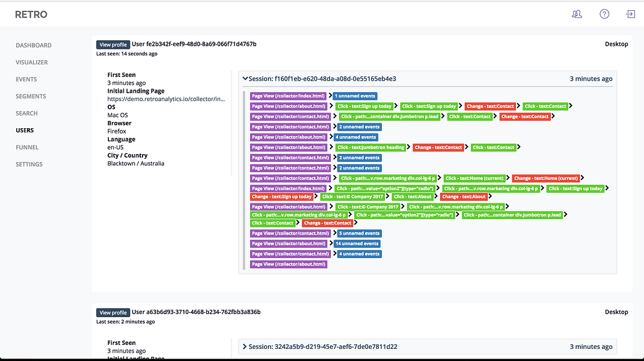The width and height of the screenshot is (644, 361).
Task: Click the 'Change - text:About' event
Action: [464, 197]
